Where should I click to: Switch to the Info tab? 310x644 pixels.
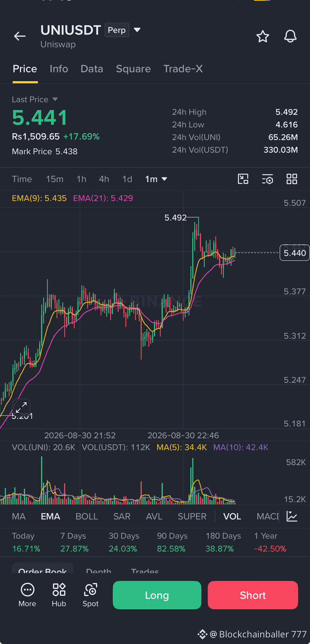(x=59, y=69)
